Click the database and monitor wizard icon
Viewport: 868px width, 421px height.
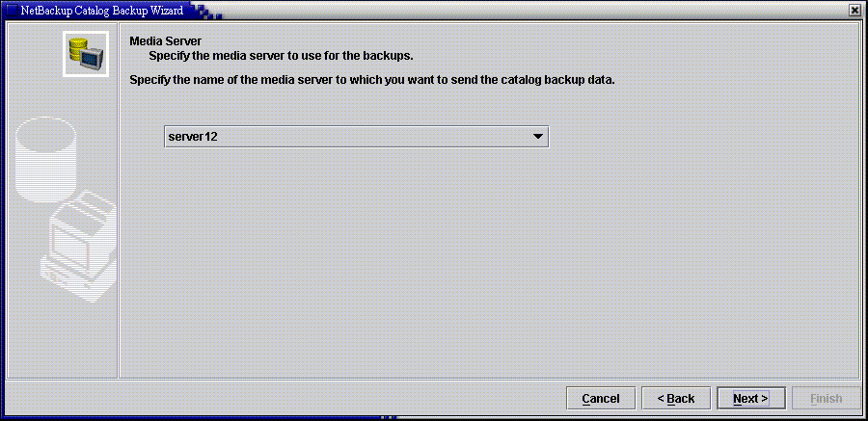tap(86, 54)
